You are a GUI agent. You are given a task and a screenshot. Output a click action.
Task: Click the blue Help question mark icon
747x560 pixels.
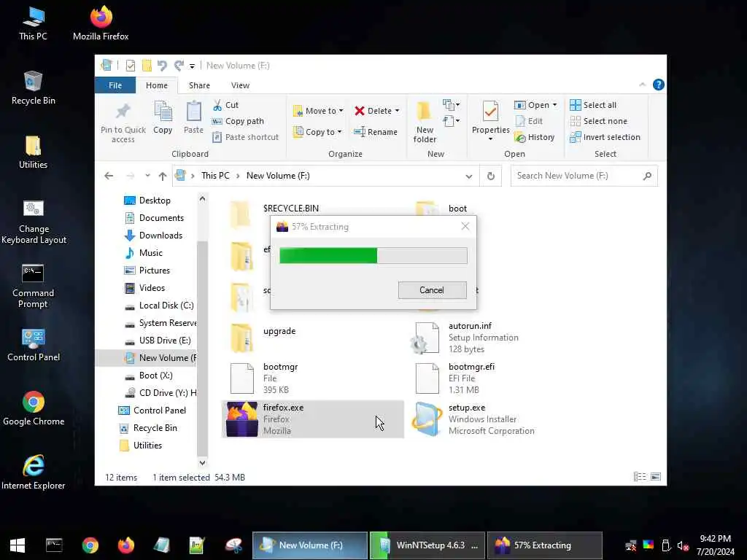coord(659,85)
